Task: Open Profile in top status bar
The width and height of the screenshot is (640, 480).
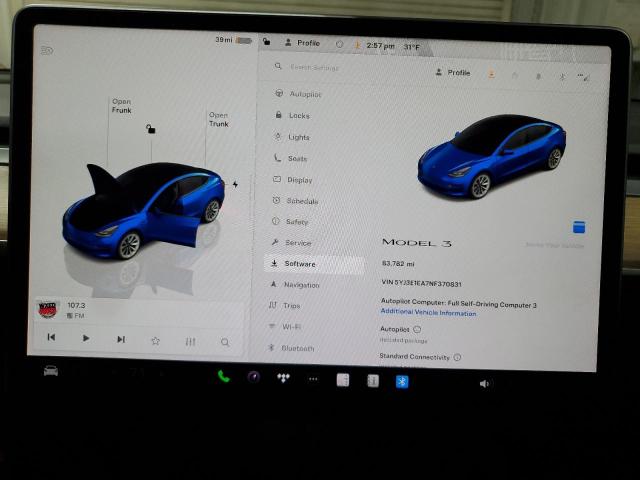Action: (x=302, y=43)
